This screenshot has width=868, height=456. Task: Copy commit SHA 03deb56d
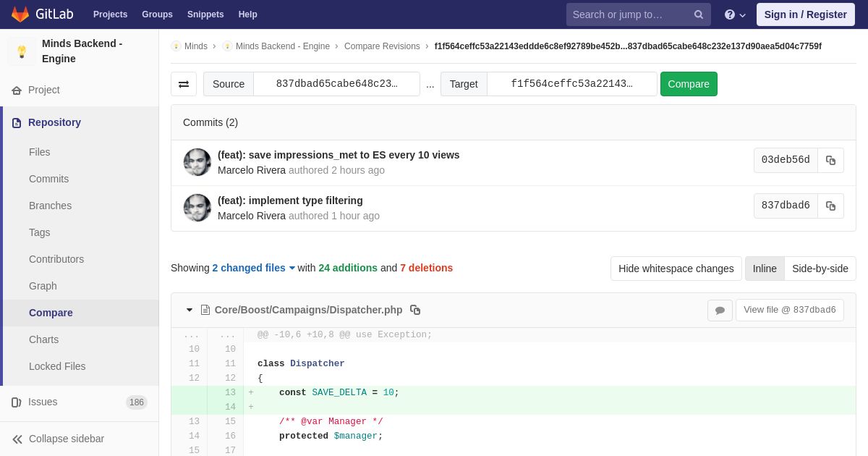tap(830, 160)
